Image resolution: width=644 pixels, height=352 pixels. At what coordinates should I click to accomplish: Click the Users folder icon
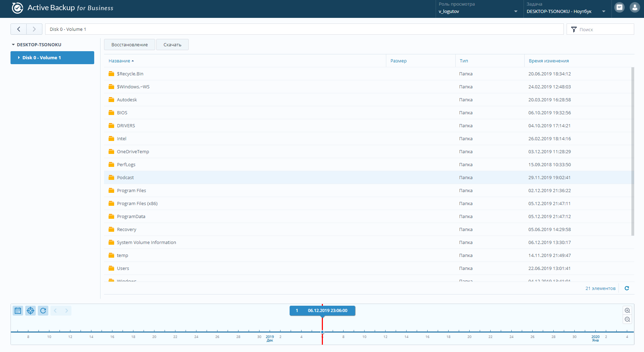111,268
